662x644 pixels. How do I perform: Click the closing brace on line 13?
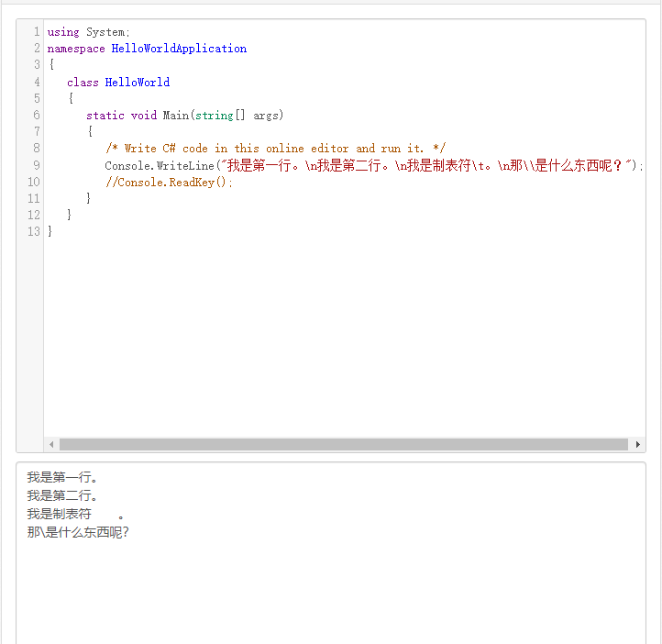tap(50, 231)
